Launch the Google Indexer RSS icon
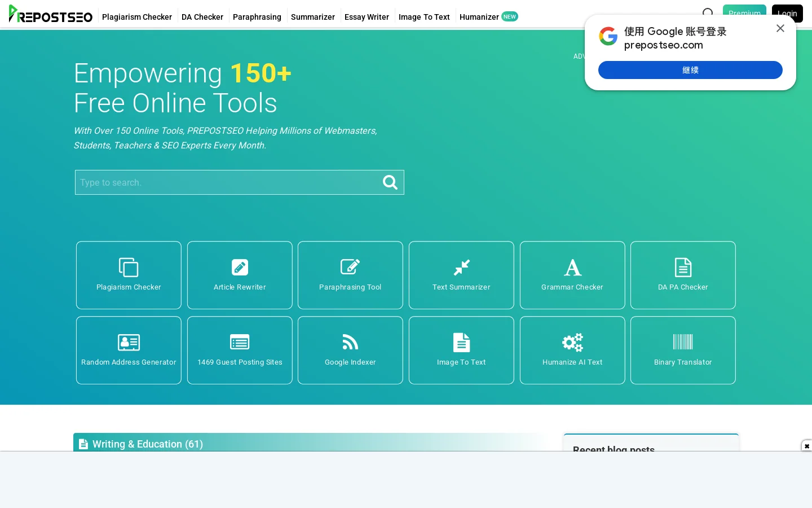Image resolution: width=812 pixels, height=508 pixels. [350, 343]
